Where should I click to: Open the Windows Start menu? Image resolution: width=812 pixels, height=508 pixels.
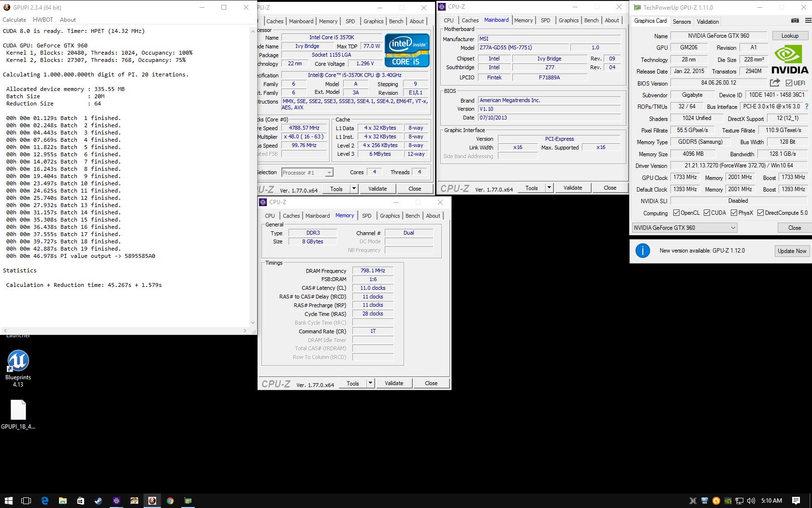tap(9, 501)
